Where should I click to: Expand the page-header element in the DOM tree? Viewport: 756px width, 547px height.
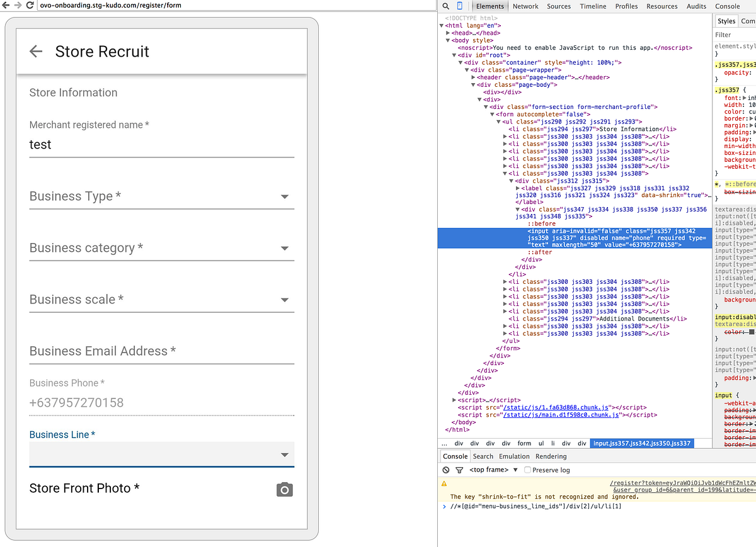tap(474, 77)
